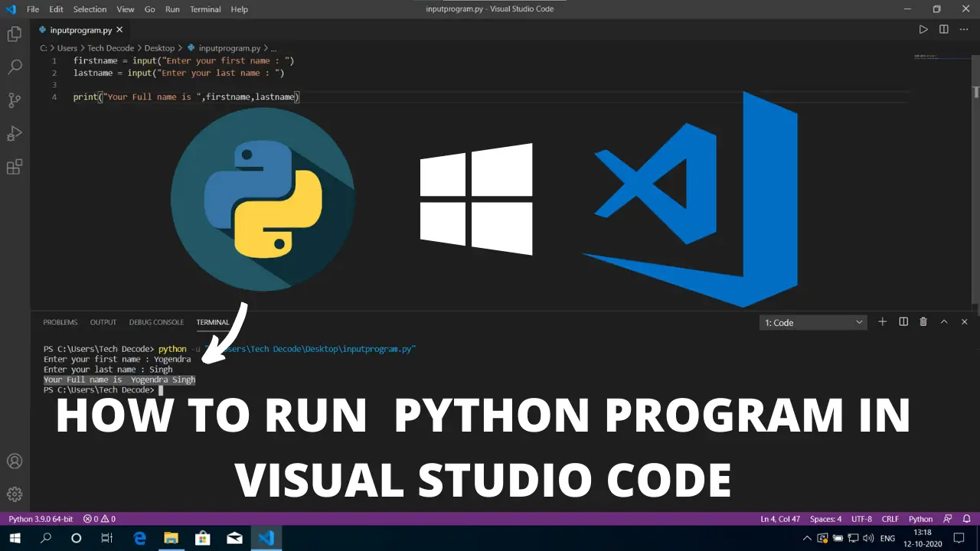Image resolution: width=980 pixels, height=551 pixels.
Task: Expand the '1: Code' terminal dropdown
Action: [813, 323]
